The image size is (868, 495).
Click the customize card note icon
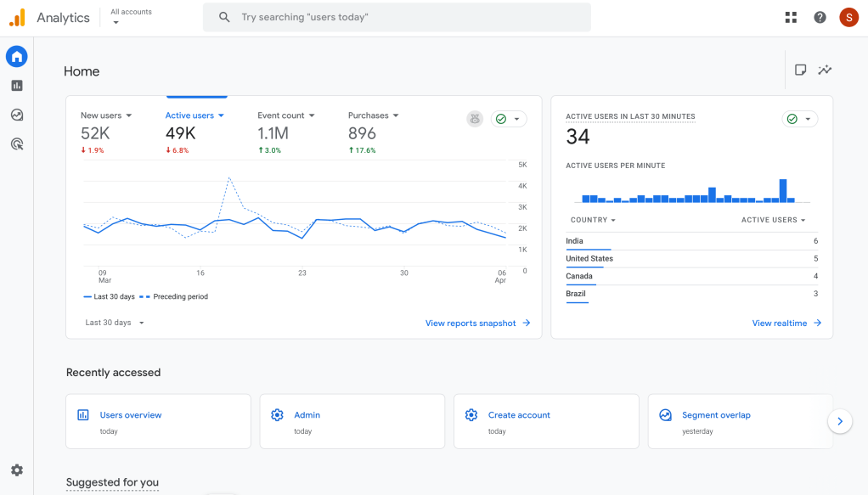[800, 70]
